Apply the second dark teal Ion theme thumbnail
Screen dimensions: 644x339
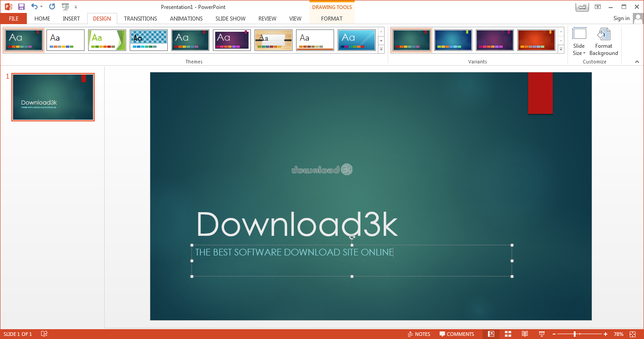pyautogui.click(x=190, y=40)
